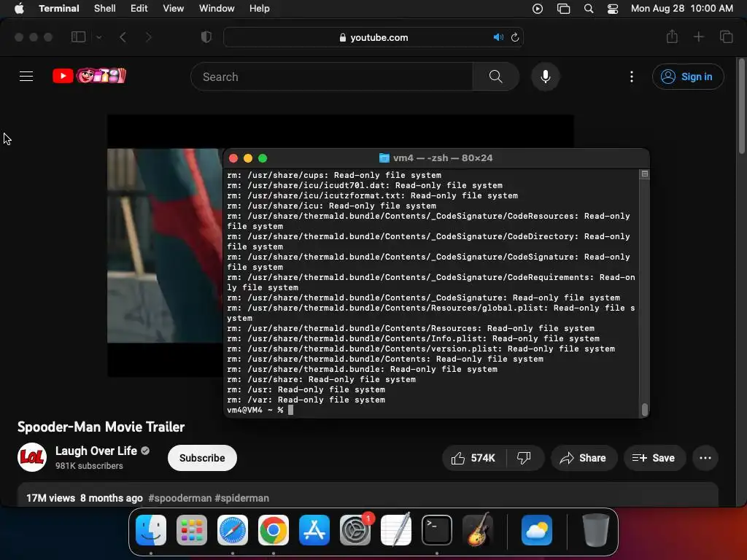The height and width of the screenshot is (560, 747).
Task: Toggle the Safari sidebar
Action: [78, 37]
